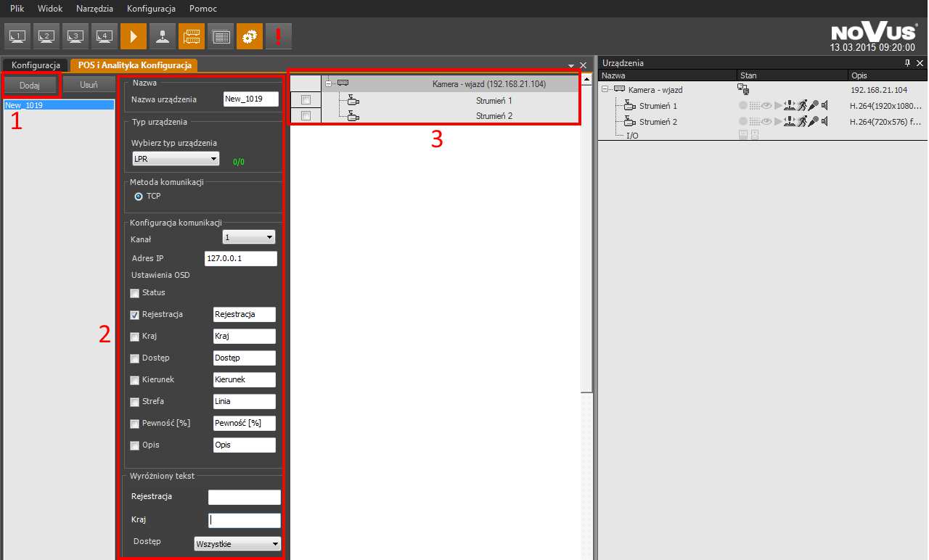Switch to monitor 1 layout
The height and width of the screenshot is (560, 929).
click(x=17, y=36)
